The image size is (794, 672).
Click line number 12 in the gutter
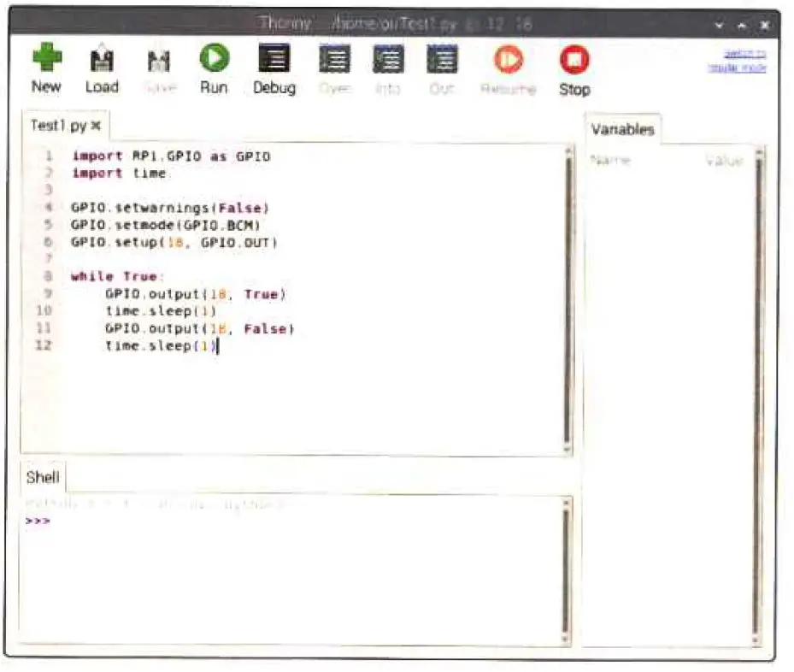[44, 345]
